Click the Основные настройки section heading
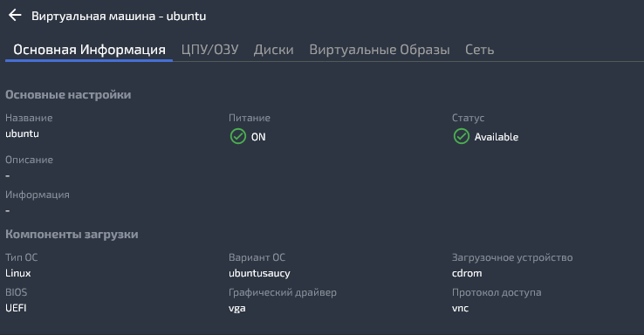Screen dimensions: 644x335 68,95
